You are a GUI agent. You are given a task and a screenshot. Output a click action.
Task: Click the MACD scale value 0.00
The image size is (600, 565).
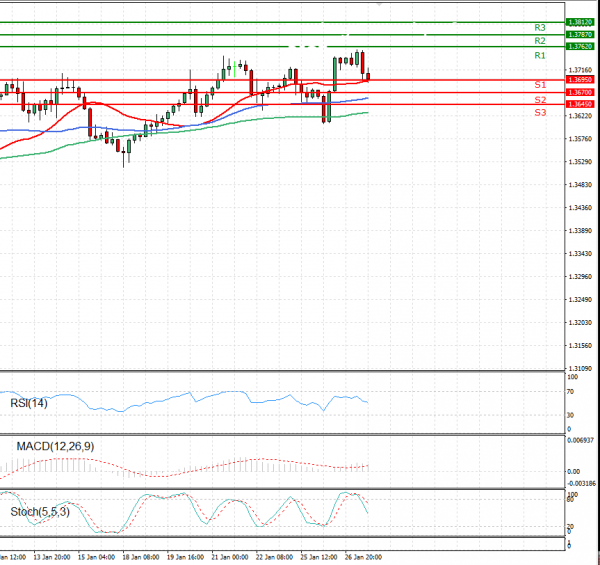click(574, 472)
